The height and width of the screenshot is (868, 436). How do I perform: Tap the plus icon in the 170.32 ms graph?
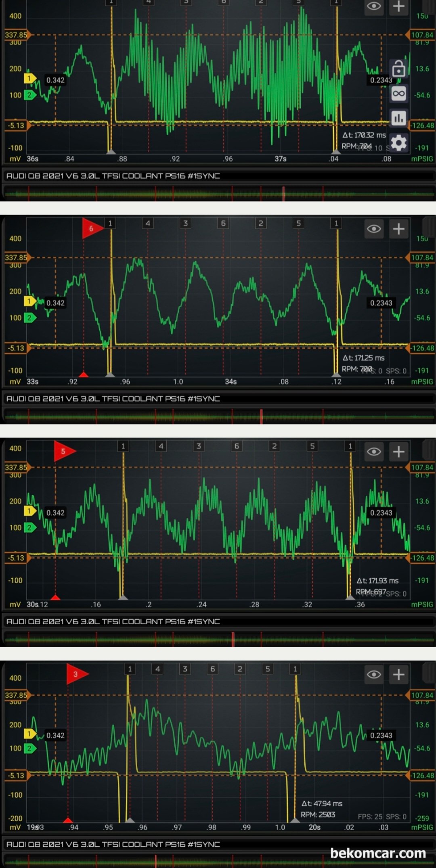click(x=398, y=6)
